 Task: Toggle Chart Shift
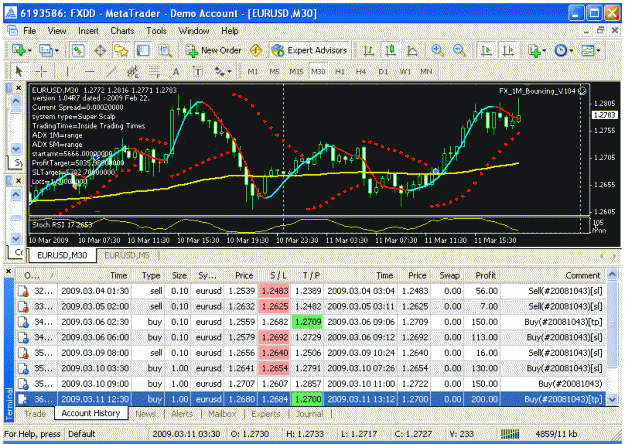(x=508, y=51)
